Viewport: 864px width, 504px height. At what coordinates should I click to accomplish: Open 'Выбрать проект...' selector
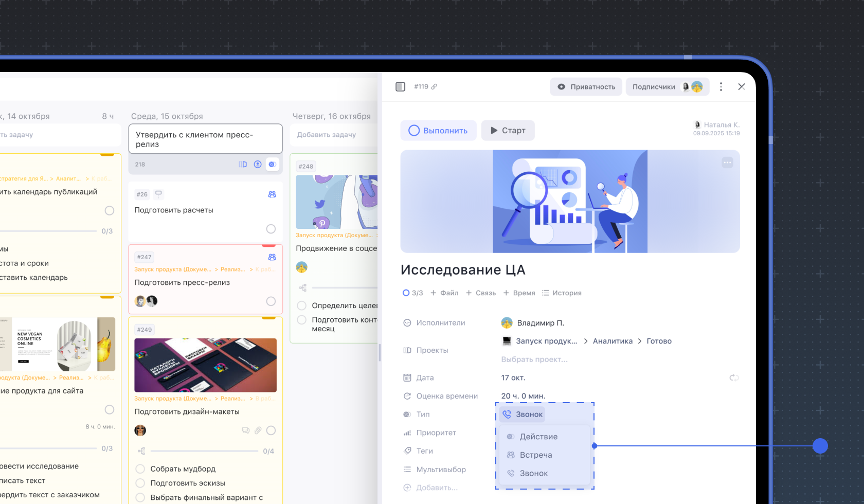point(534,359)
